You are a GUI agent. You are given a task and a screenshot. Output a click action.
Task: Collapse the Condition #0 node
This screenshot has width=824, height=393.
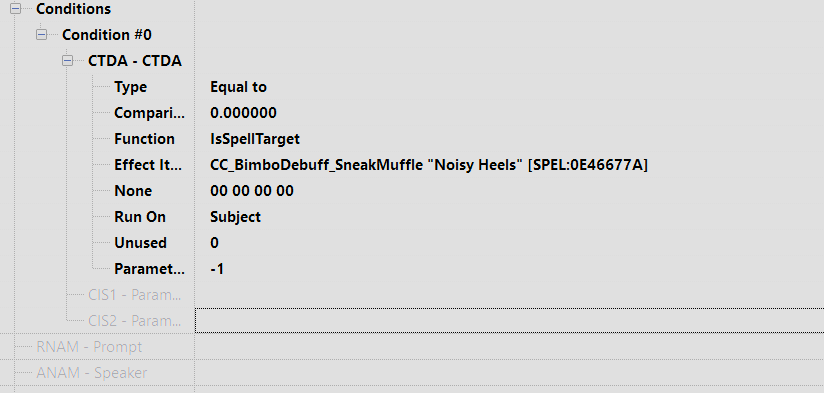(41, 35)
